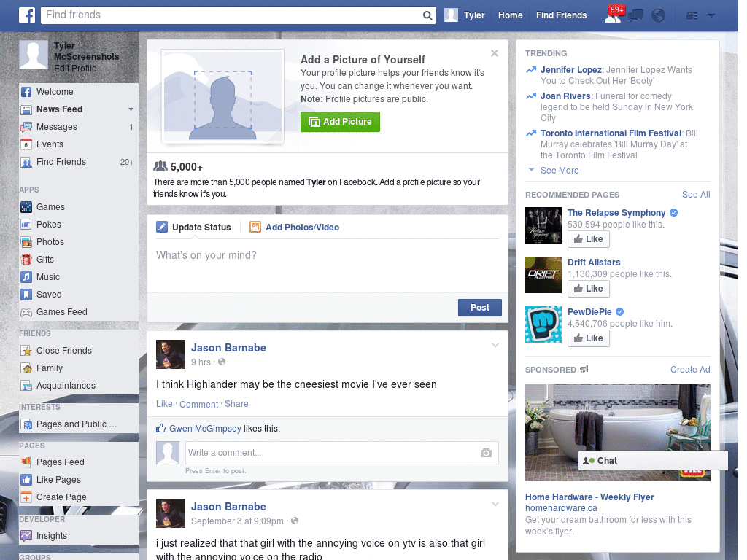This screenshot has width=747, height=560.
Task: Click the Like Pages thumbs icon
Action: click(x=26, y=480)
